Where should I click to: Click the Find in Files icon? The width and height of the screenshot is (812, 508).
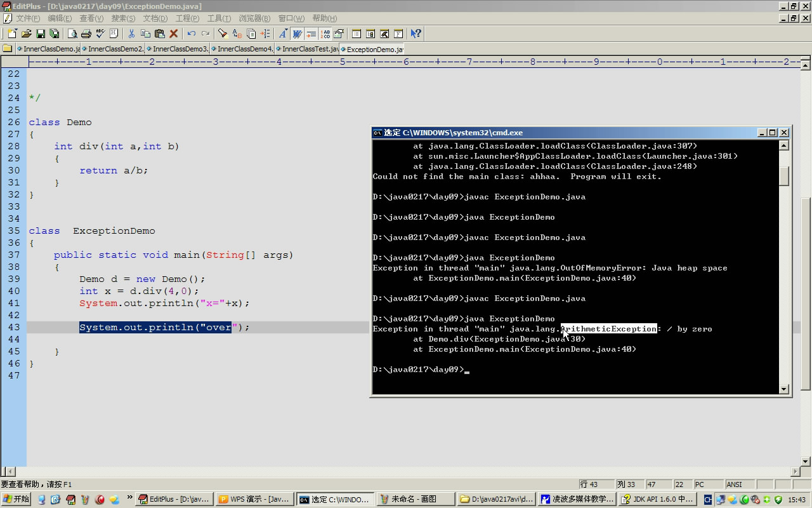[x=251, y=34]
